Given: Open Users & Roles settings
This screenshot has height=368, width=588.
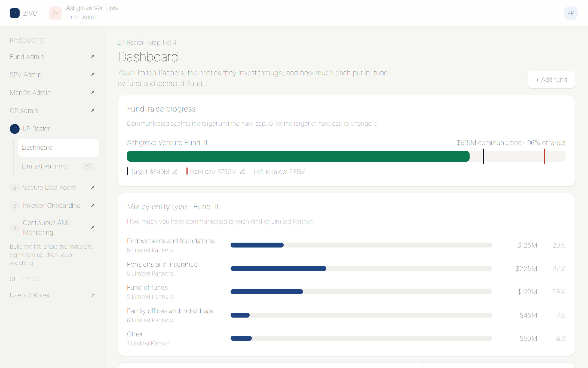Looking at the screenshot, I should pyautogui.click(x=52, y=295).
